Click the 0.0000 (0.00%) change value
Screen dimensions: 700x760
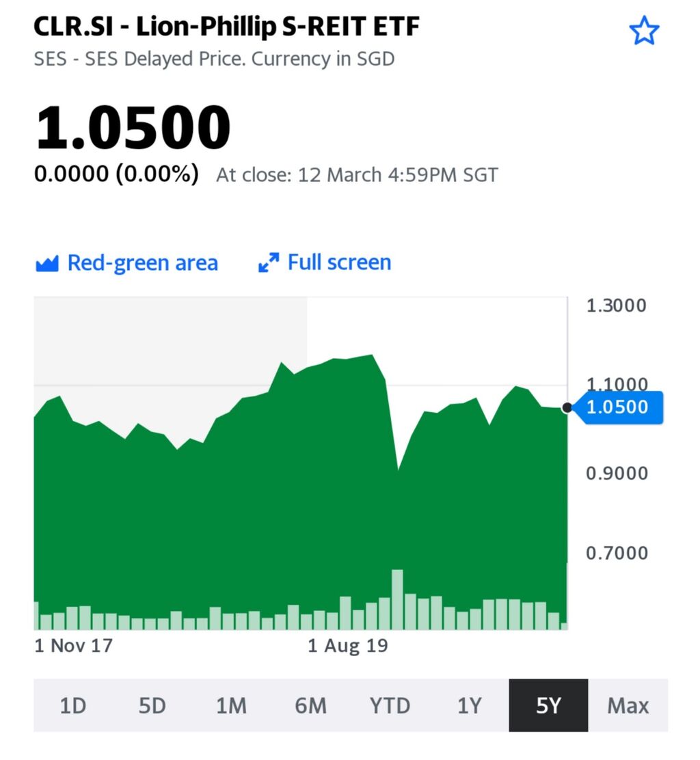tap(116, 174)
